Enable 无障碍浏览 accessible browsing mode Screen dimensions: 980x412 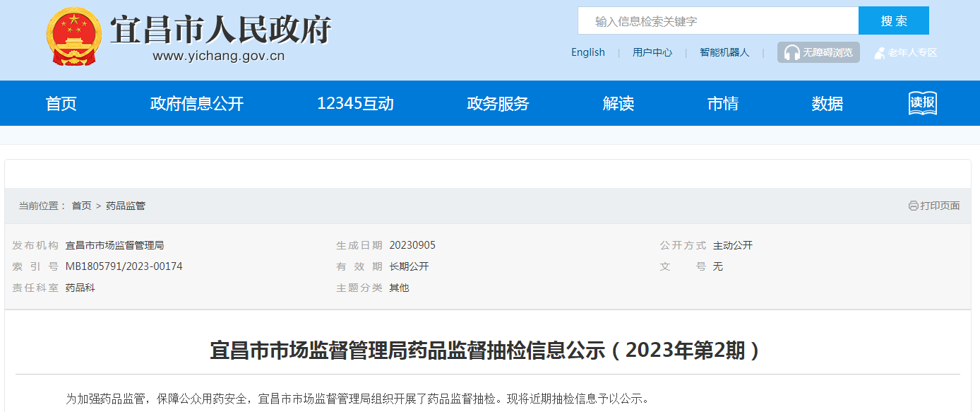pyautogui.click(x=827, y=52)
